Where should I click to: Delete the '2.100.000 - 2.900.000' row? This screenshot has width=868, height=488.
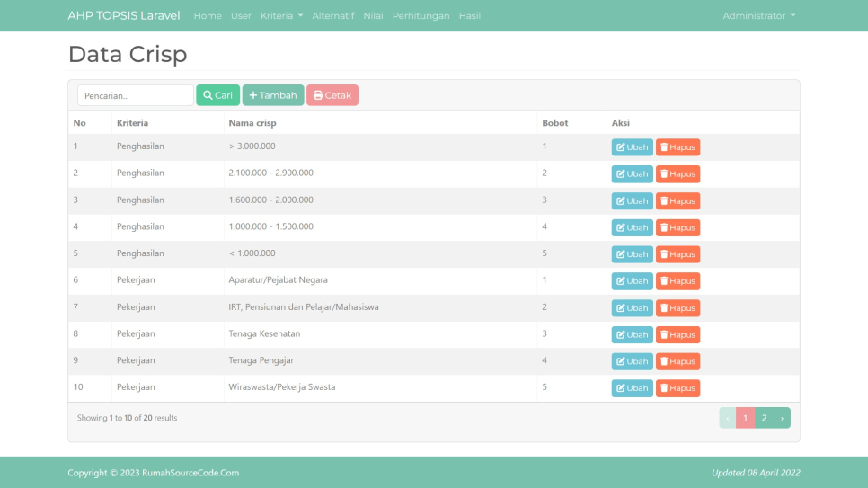coord(678,174)
